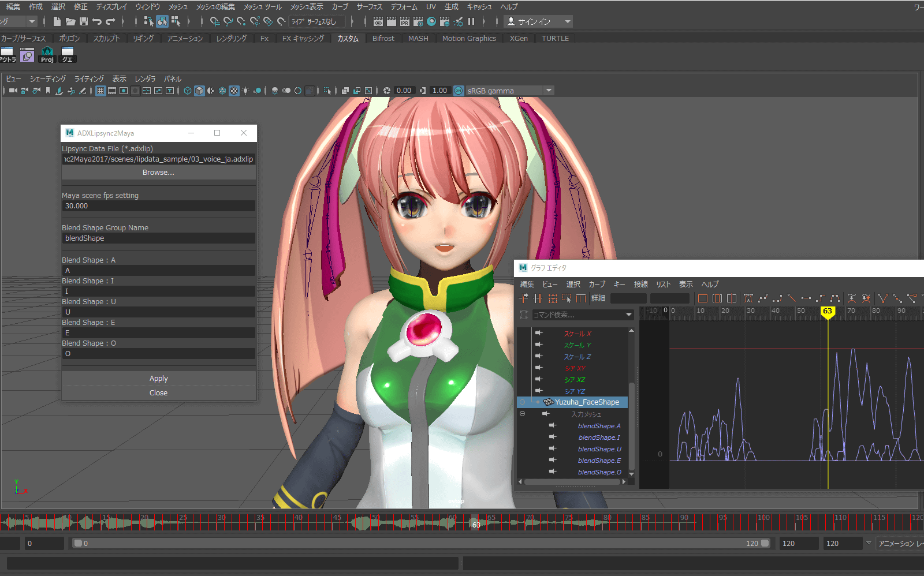The image size is (924, 576).
Task: Click Apply in ADXLipsync2Maya dialog
Action: tap(158, 379)
